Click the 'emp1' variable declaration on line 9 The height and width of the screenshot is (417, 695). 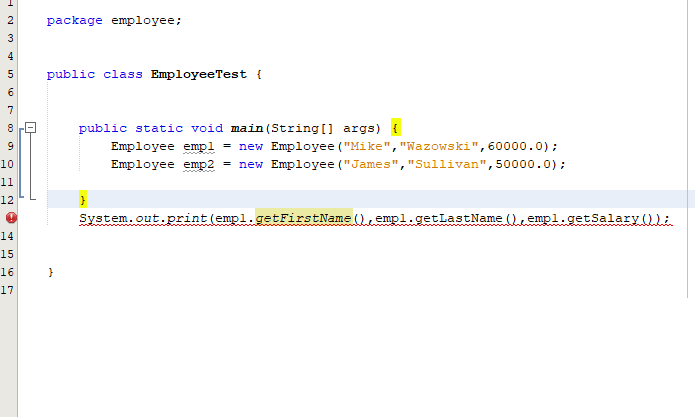pos(199,147)
